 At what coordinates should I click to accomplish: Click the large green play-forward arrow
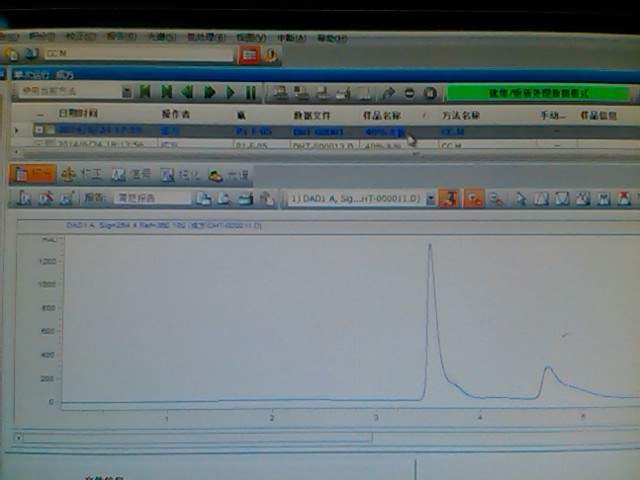coord(209,92)
